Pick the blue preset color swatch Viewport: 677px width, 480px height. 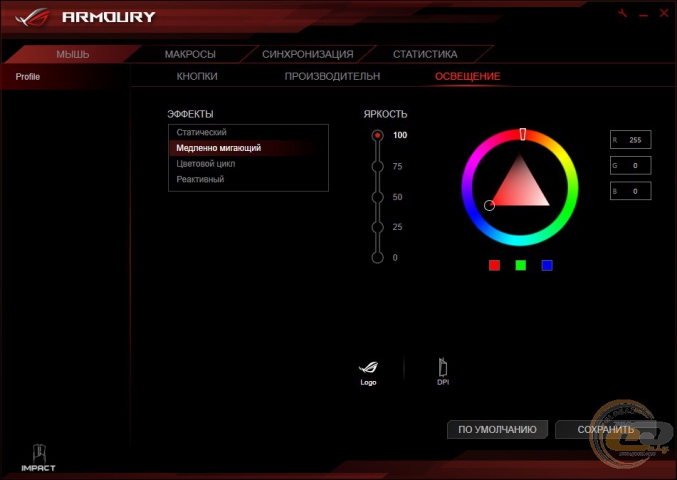[x=547, y=265]
